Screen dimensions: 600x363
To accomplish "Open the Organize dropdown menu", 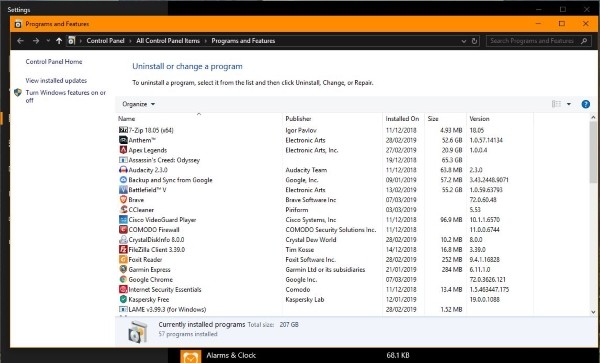I will (x=138, y=104).
